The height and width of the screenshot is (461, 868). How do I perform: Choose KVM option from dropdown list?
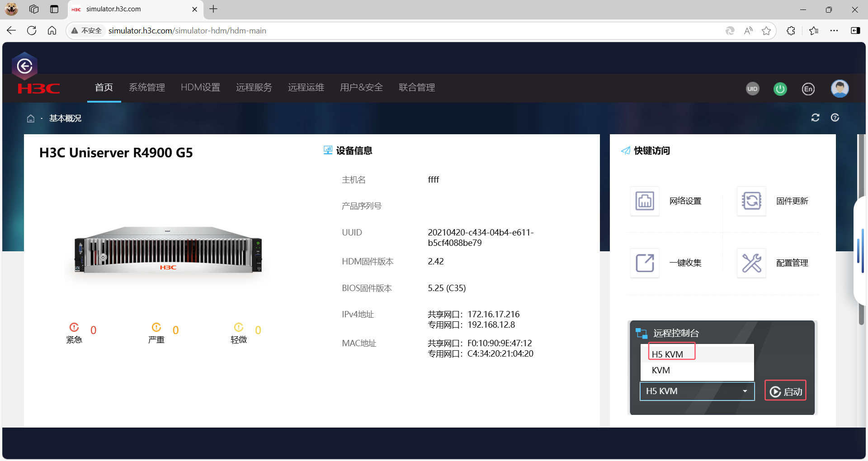[697, 370]
